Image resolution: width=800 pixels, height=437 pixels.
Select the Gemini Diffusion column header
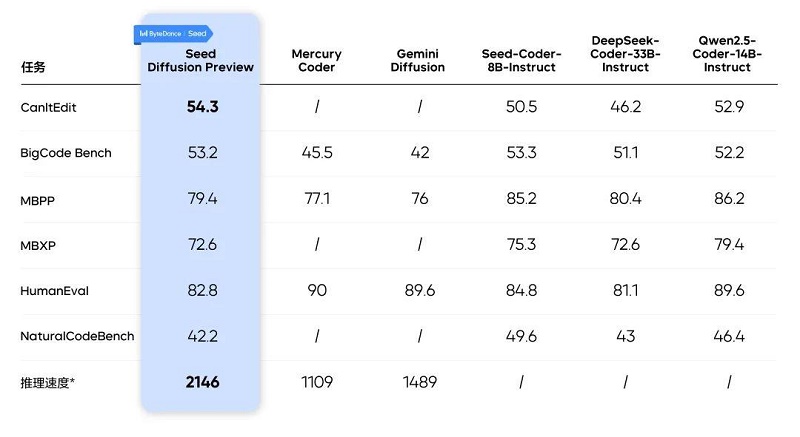(x=417, y=60)
